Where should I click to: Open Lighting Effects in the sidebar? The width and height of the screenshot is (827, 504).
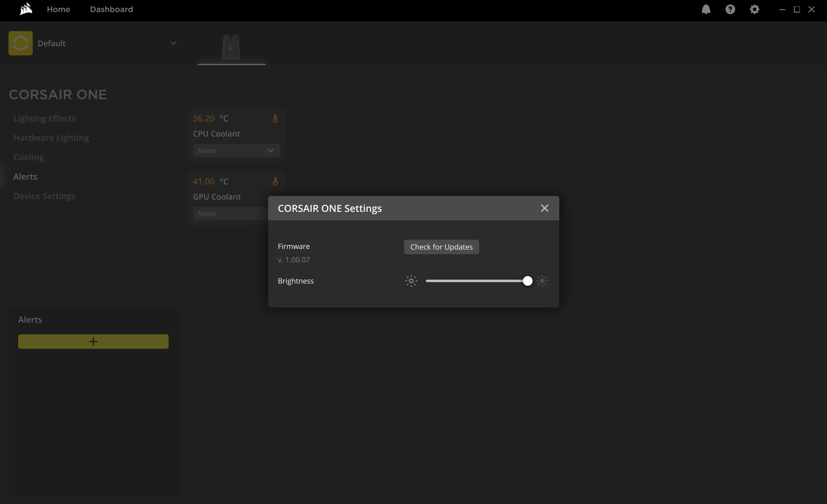(x=44, y=118)
